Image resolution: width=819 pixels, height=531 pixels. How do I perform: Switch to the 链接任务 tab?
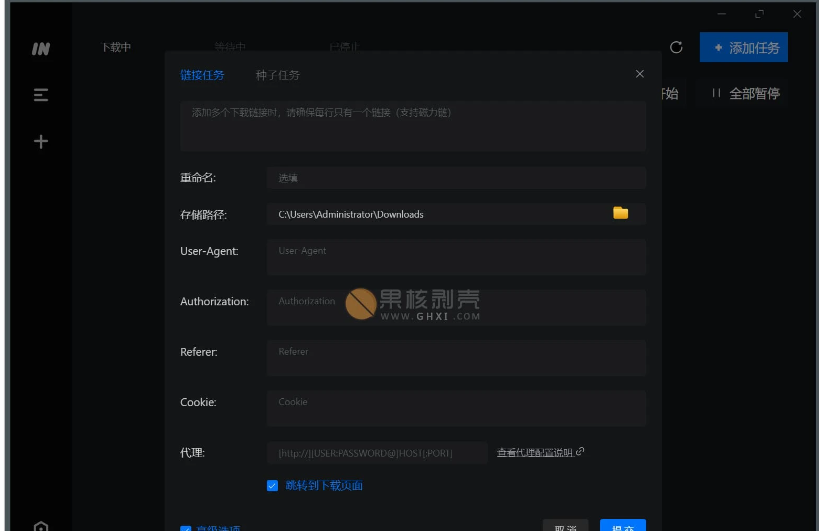point(202,75)
